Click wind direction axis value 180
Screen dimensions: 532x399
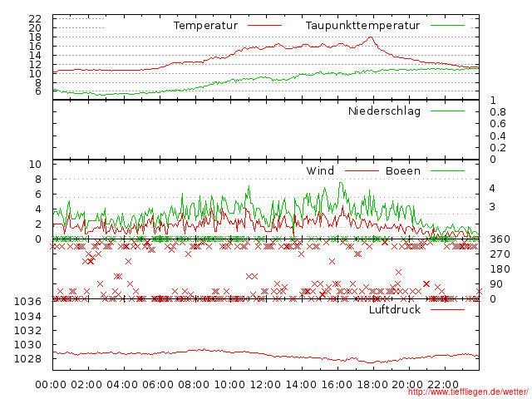click(x=500, y=269)
